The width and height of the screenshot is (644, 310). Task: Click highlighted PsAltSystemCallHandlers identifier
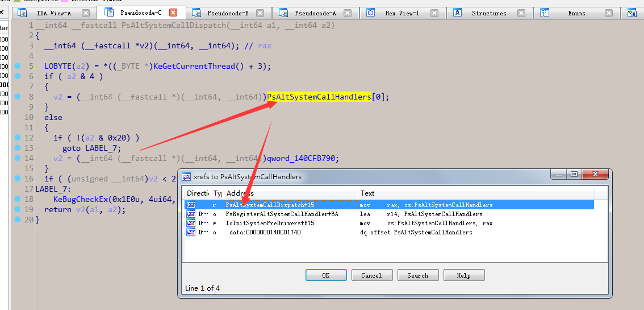pos(319,97)
